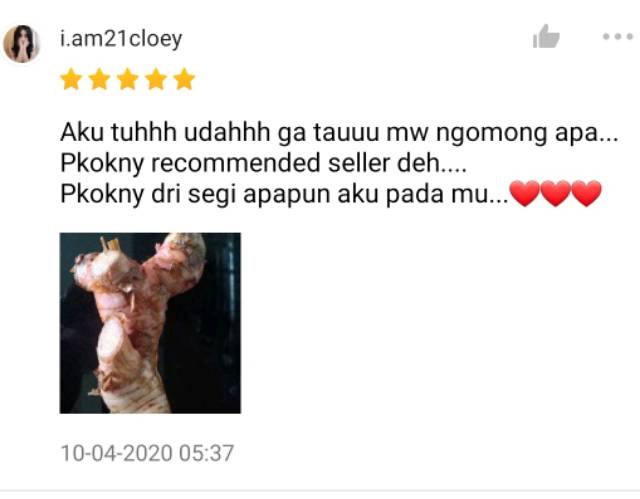Select the second yellow rating star
640x499 pixels.
pos(100,79)
